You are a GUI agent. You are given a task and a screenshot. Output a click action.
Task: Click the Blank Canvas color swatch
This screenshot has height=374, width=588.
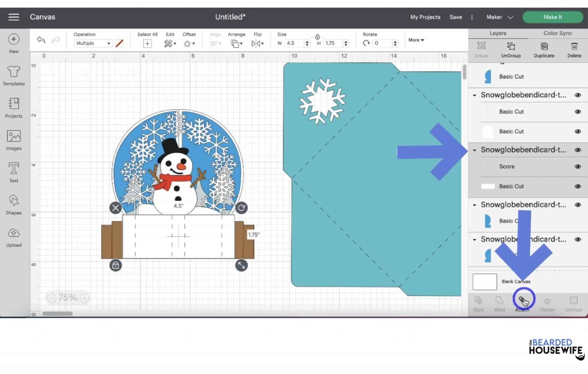484,281
